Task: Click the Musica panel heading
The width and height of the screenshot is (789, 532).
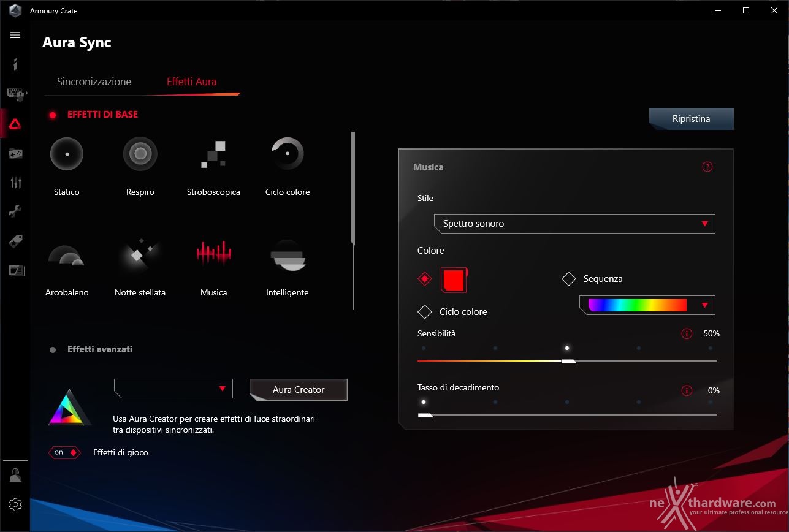Action: pyautogui.click(x=428, y=167)
